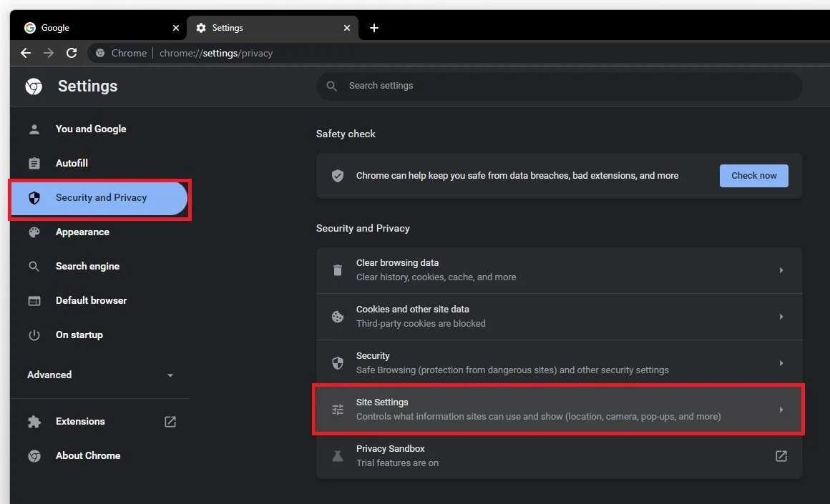Screen dimensions: 830x504
Task: Click Privacy Sandbox external link icon
Action: (781, 456)
